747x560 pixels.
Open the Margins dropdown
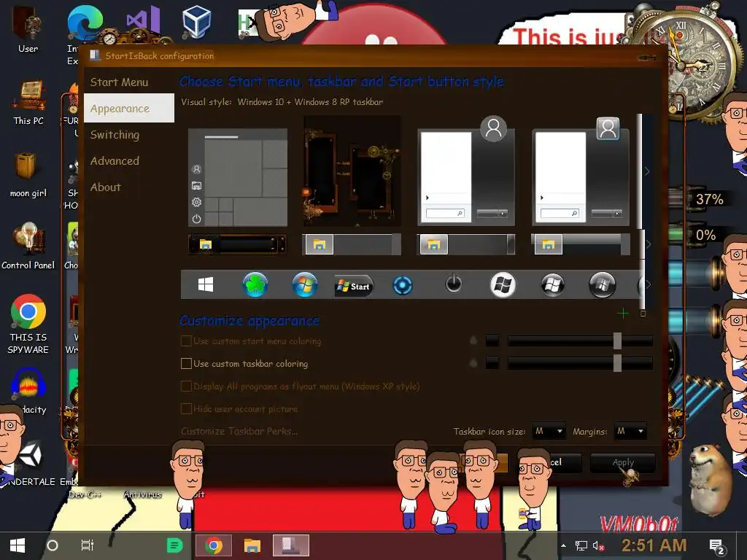630,432
